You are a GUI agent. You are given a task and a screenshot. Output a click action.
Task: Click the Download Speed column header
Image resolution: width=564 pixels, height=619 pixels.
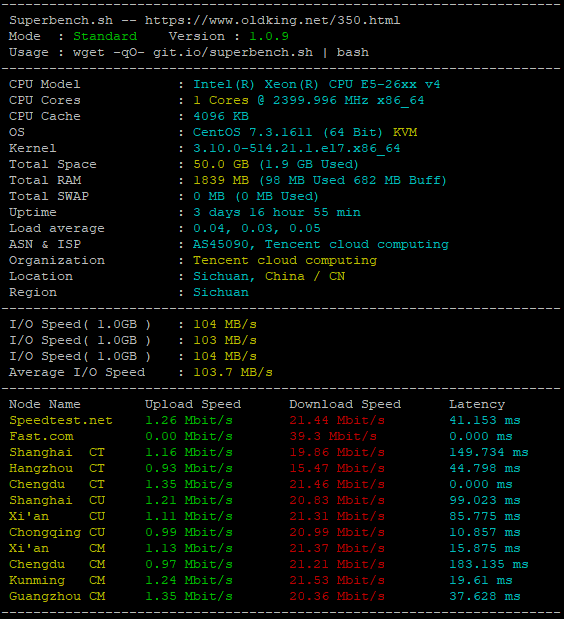(x=345, y=404)
